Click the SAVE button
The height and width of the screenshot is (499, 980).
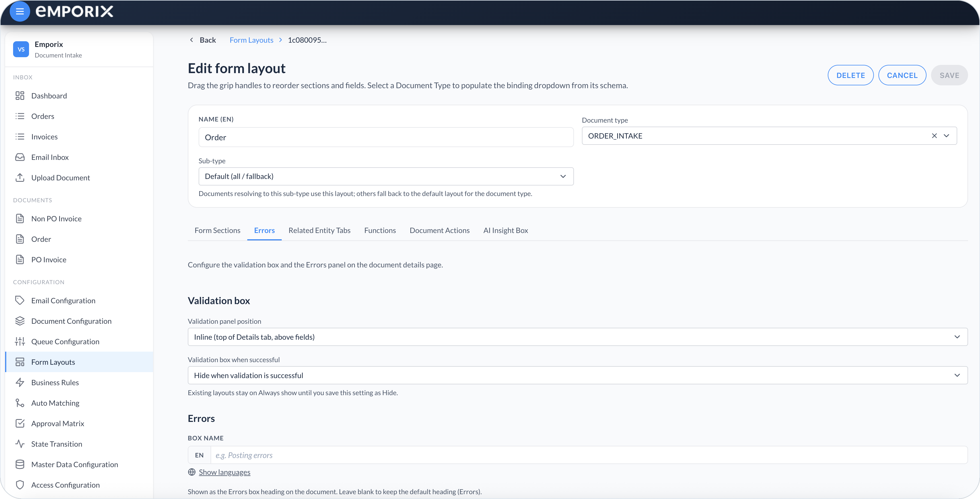(x=949, y=75)
